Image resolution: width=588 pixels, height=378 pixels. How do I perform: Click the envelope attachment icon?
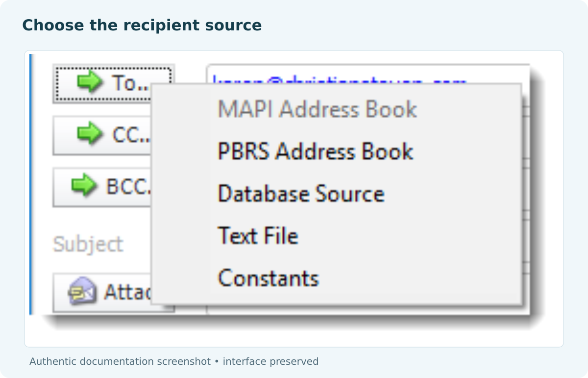(x=82, y=292)
